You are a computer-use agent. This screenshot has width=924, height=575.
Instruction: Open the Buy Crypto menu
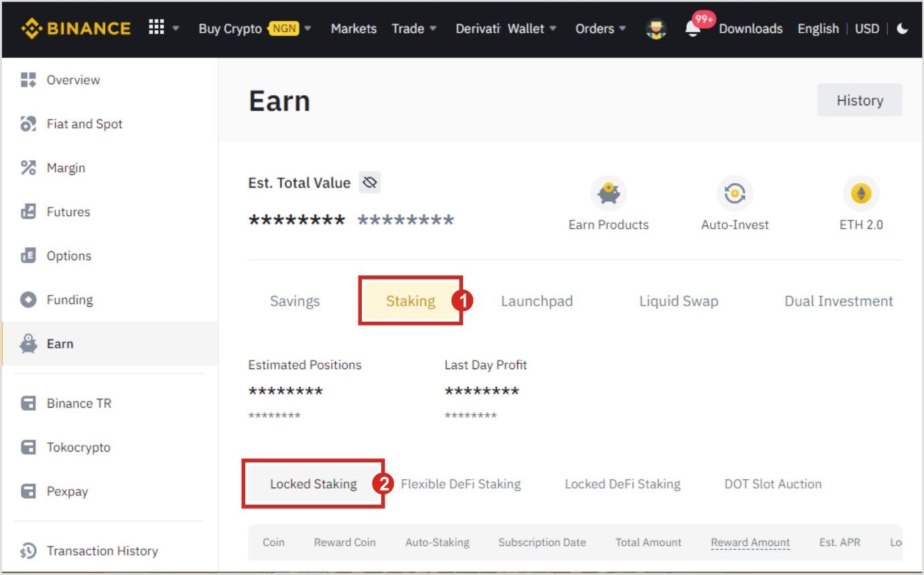(x=230, y=29)
